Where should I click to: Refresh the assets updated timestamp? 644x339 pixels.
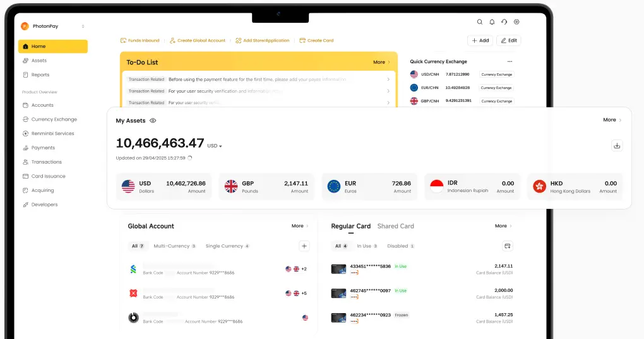point(190,158)
